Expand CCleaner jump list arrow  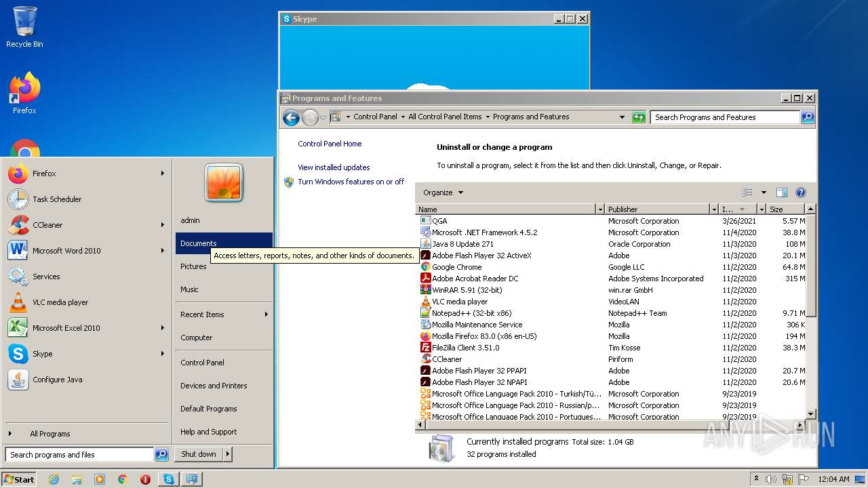pos(163,225)
